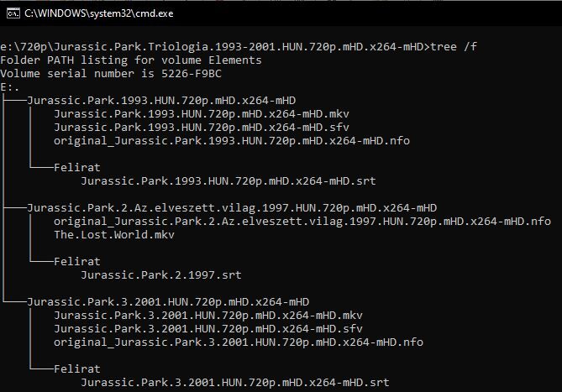
Task: Click Jurassic.Park.1993 .mkv file line
Action: click(202, 114)
